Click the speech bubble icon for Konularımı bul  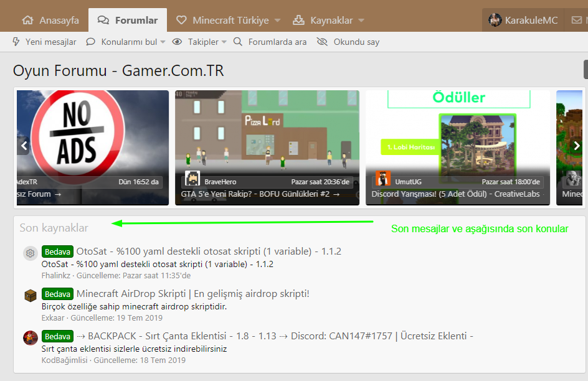tap(90, 42)
